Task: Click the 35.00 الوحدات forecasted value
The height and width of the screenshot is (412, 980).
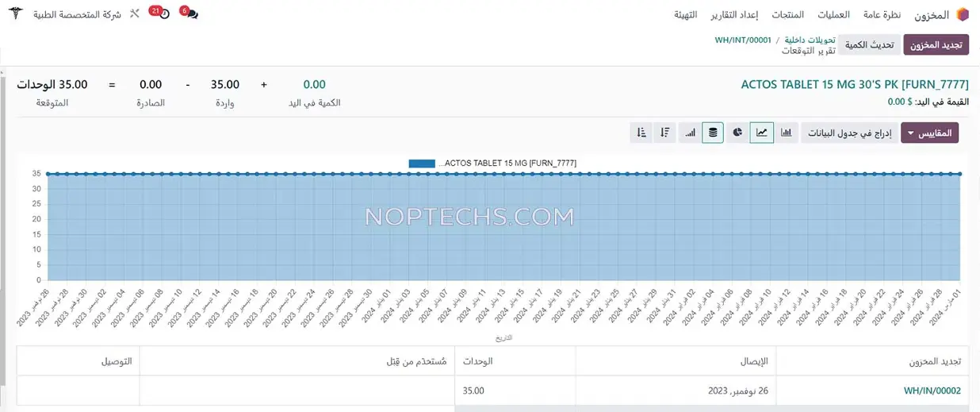Action: [x=52, y=84]
